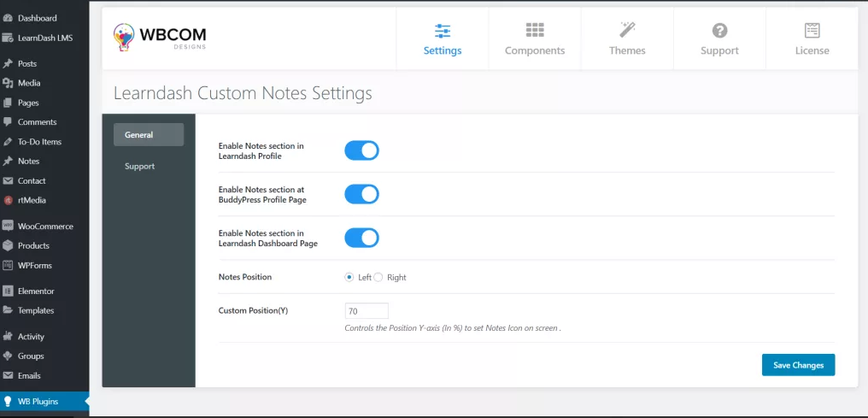
Task: Click the WPForms icon in sidebar
Action: coord(8,265)
